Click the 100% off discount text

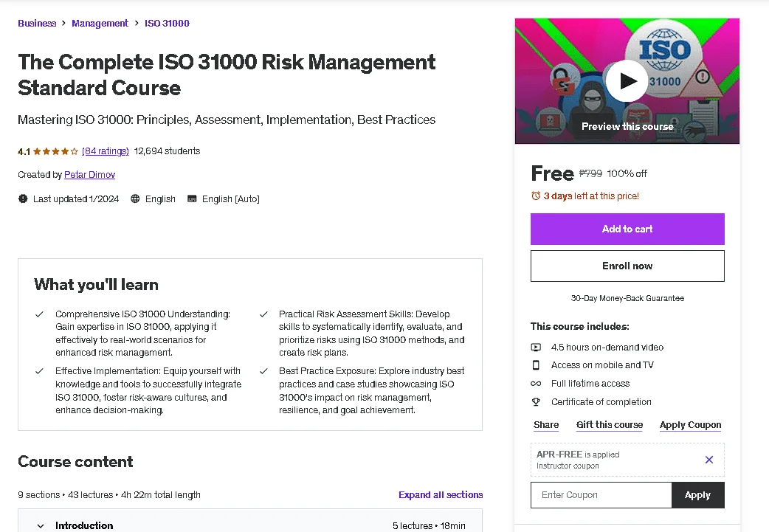coord(627,173)
